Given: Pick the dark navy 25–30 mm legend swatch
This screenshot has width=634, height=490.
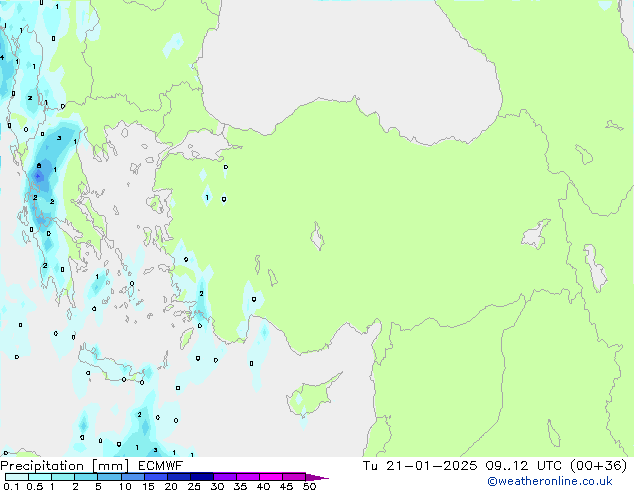Looking at the screenshot, I should pos(201,477).
